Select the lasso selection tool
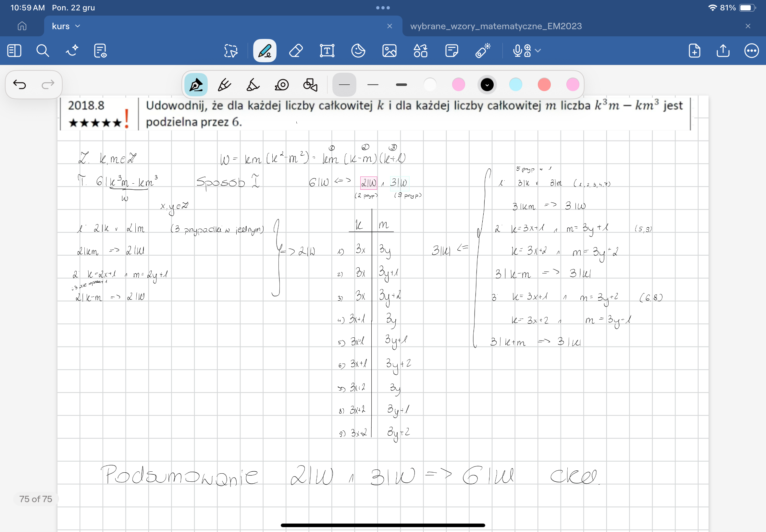The width and height of the screenshot is (766, 532). 231,51
